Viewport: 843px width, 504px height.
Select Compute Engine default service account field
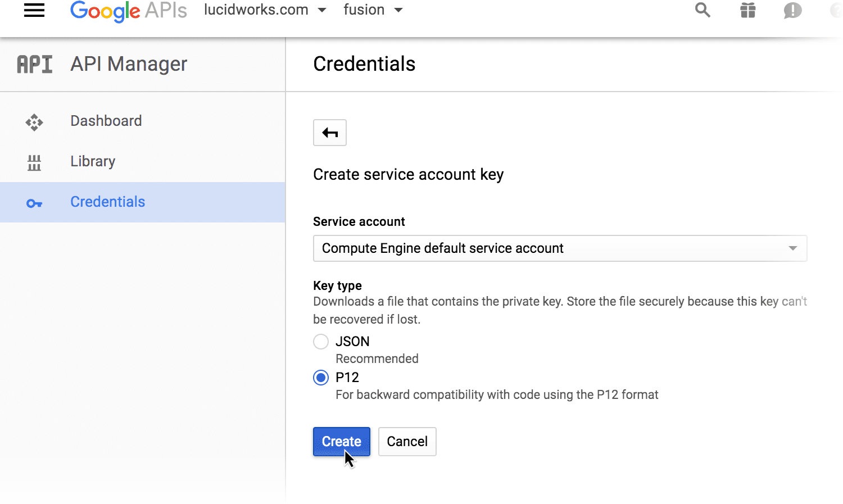(x=559, y=248)
